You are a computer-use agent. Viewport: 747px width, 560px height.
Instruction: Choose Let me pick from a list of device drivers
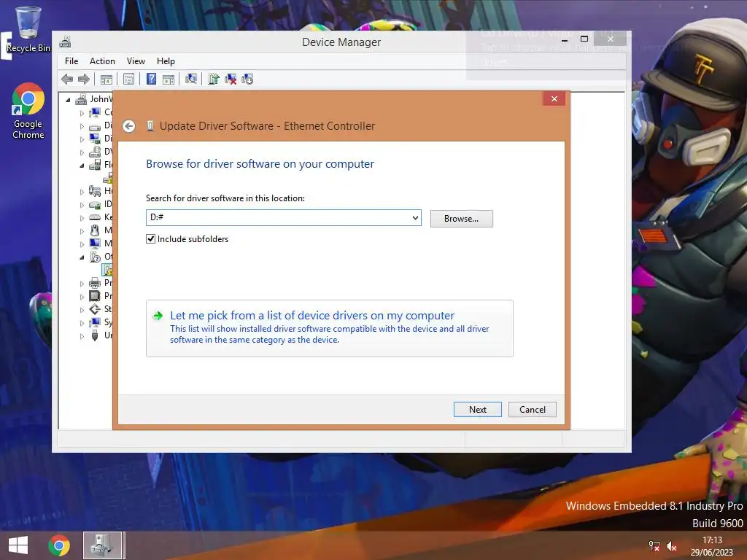[x=329, y=328]
